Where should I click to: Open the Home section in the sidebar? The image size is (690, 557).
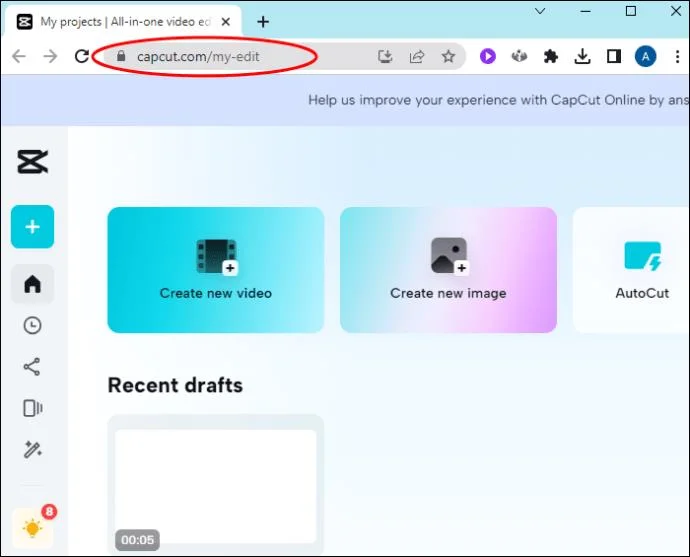point(33,284)
